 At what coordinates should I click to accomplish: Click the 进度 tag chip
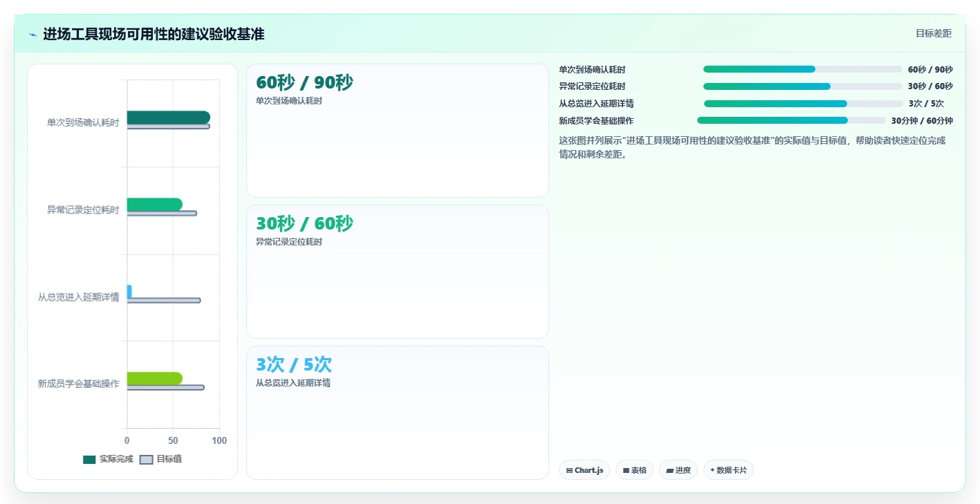(x=678, y=470)
